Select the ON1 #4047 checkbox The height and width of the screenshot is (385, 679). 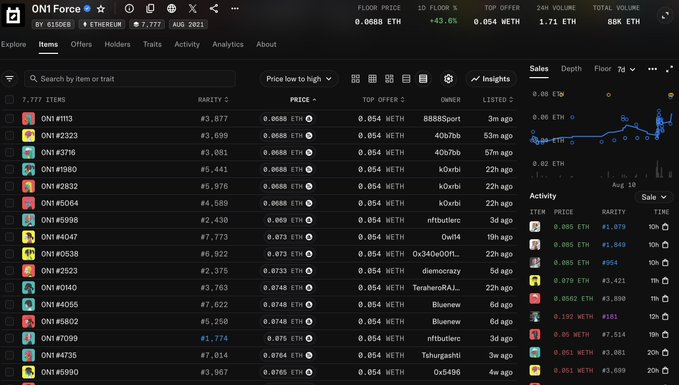point(10,237)
